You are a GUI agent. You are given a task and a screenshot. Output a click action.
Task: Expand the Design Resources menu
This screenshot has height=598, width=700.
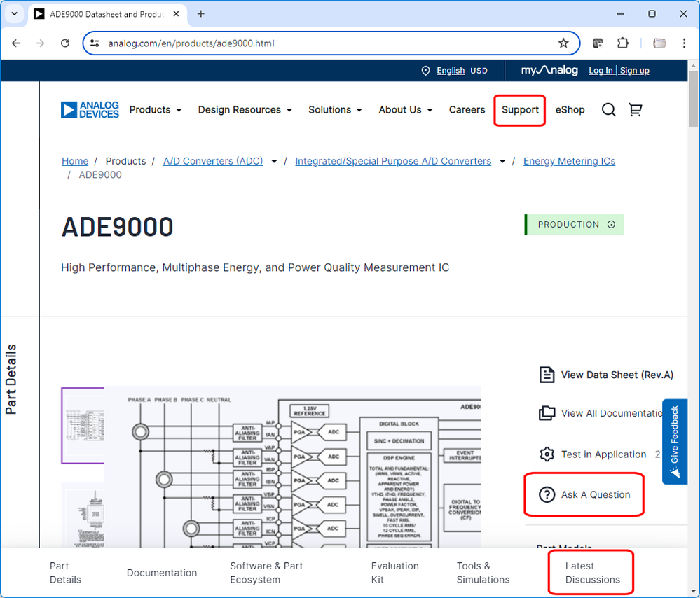pos(245,110)
